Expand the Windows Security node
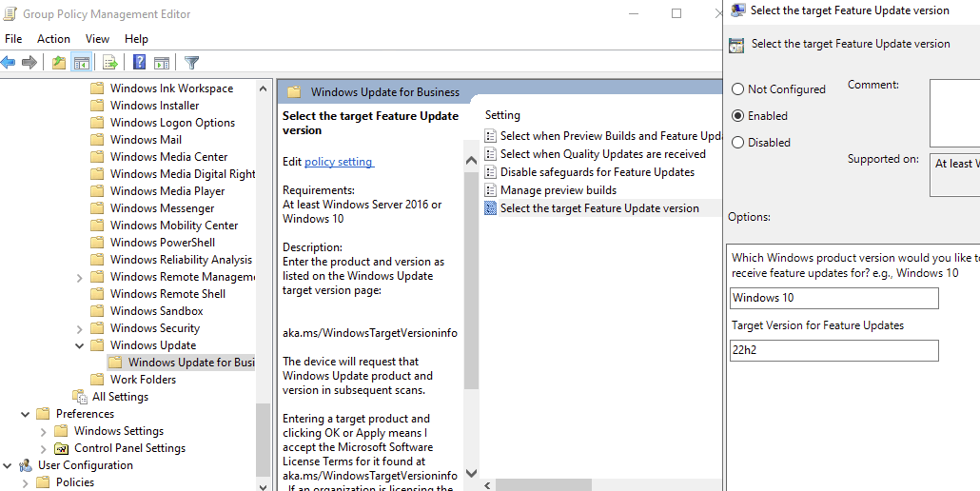 tap(79, 328)
